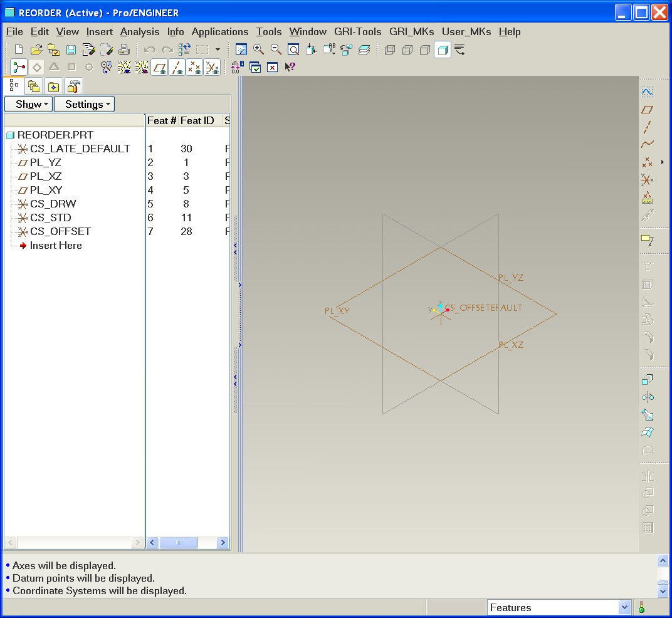Switch to Hidden Line display mode
672x618 pixels.
407,50
